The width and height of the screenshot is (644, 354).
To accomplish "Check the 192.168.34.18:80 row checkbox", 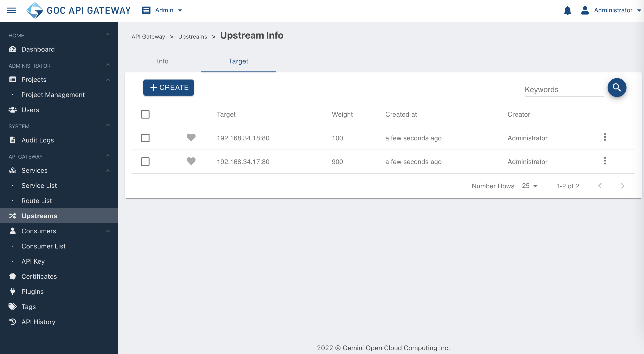I will (x=145, y=138).
